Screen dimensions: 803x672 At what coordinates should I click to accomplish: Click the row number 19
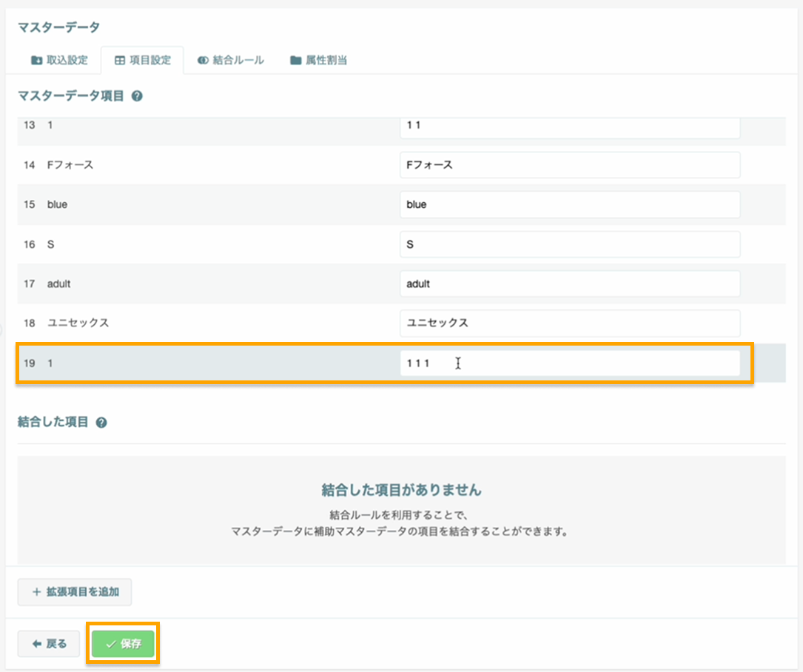(29, 363)
